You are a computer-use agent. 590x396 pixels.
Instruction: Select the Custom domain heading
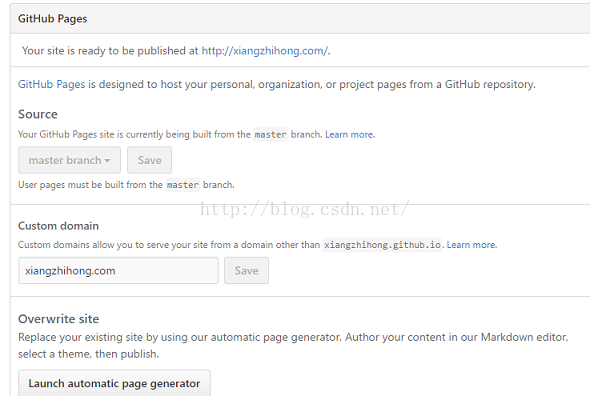pyautogui.click(x=58, y=226)
